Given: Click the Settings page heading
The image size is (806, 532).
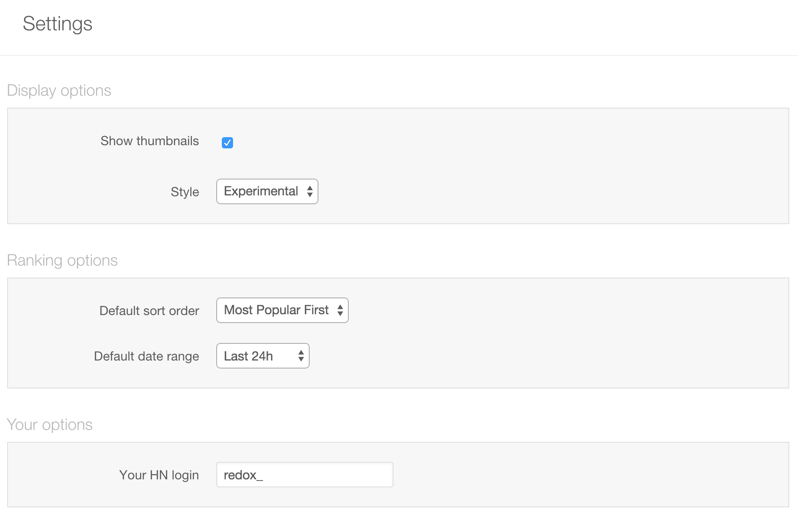Looking at the screenshot, I should (x=57, y=24).
